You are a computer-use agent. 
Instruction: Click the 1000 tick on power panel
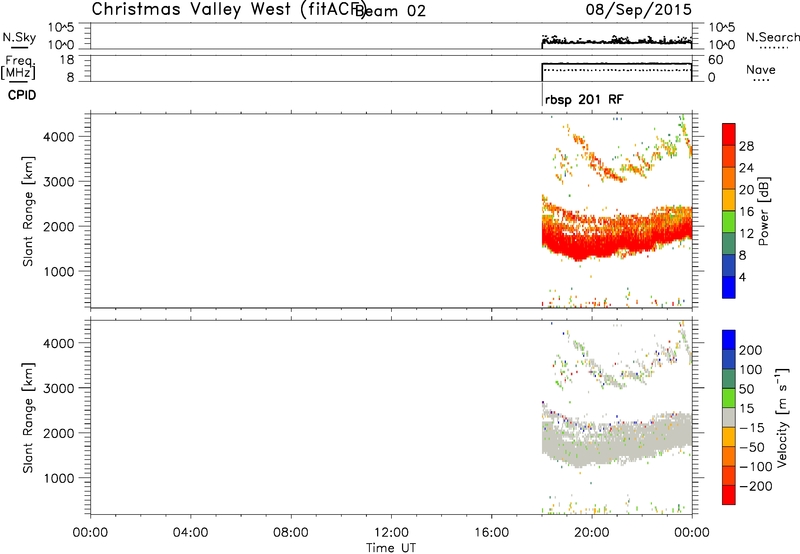point(59,271)
